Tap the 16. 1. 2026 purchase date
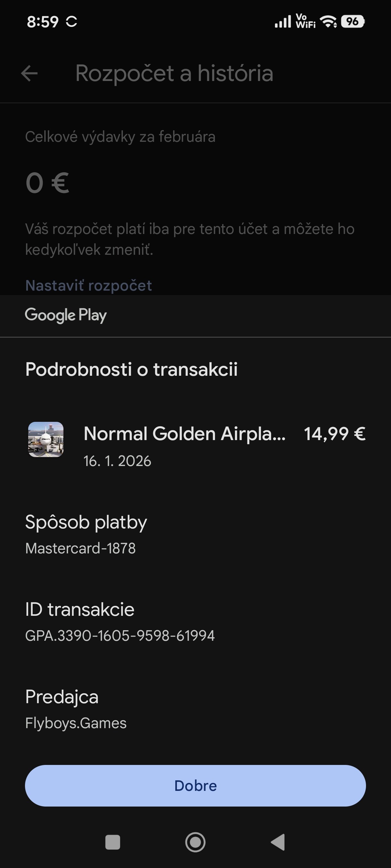Screen dimensions: 391x868 coord(117,461)
